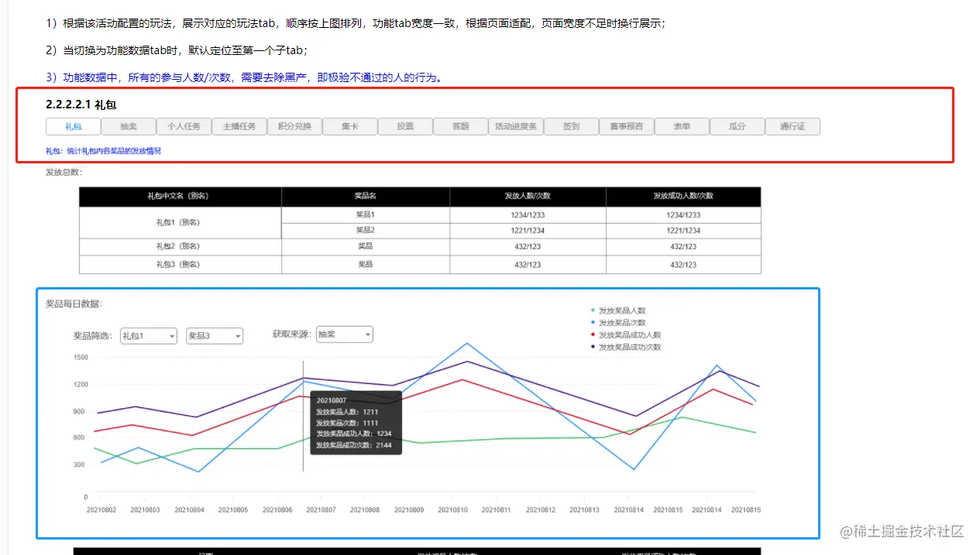Click the 奖品1 cell in the table
The height and width of the screenshot is (555, 980).
[x=365, y=214]
